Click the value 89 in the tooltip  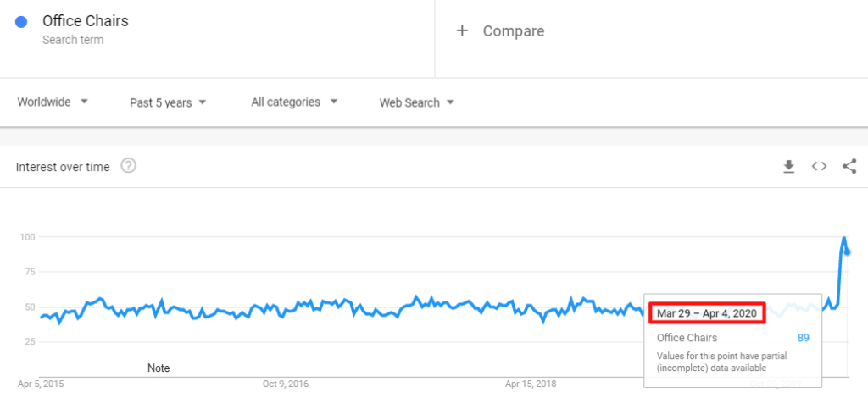[x=803, y=338]
